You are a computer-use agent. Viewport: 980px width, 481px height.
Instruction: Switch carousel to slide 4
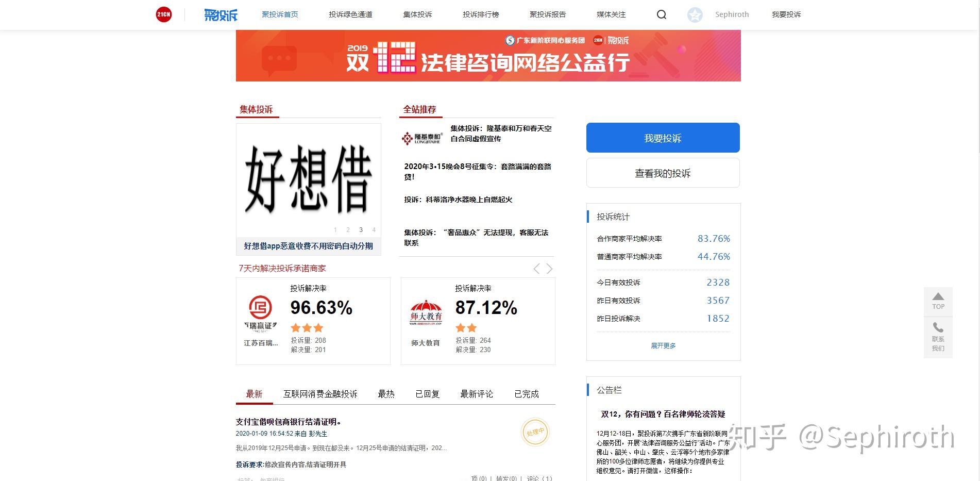click(x=374, y=230)
